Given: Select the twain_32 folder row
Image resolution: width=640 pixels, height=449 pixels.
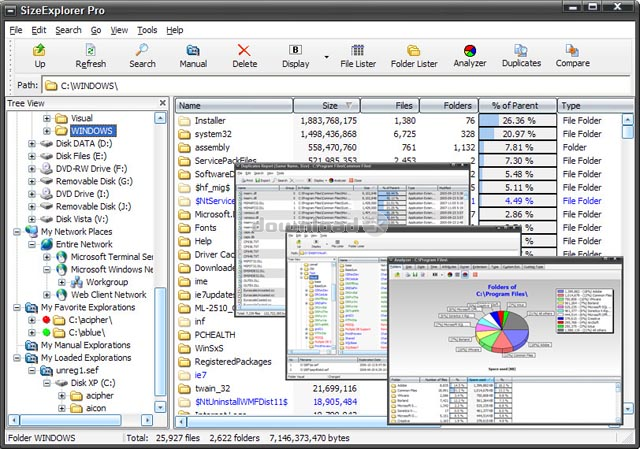Looking at the screenshot, I should (x=212, y=389).
